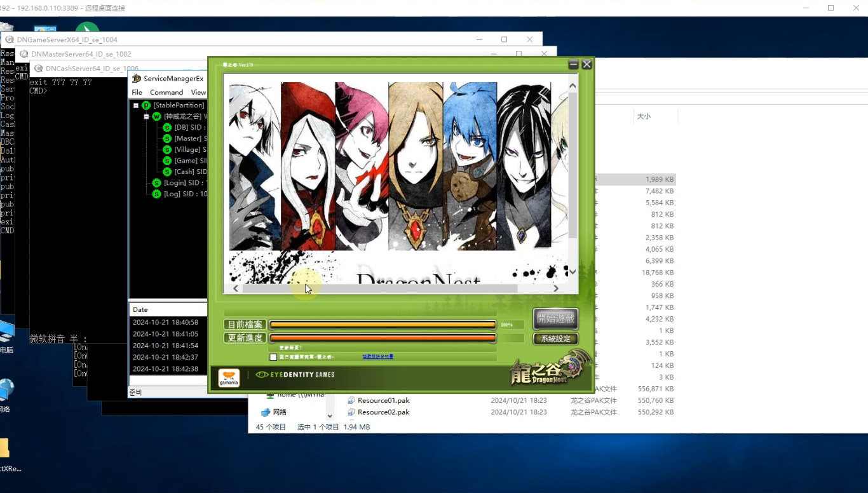Tick the agreement checkbox in the launcher
Image resolution: width=868 pixels, height=493 pixels.
click(x=273, y=357)
